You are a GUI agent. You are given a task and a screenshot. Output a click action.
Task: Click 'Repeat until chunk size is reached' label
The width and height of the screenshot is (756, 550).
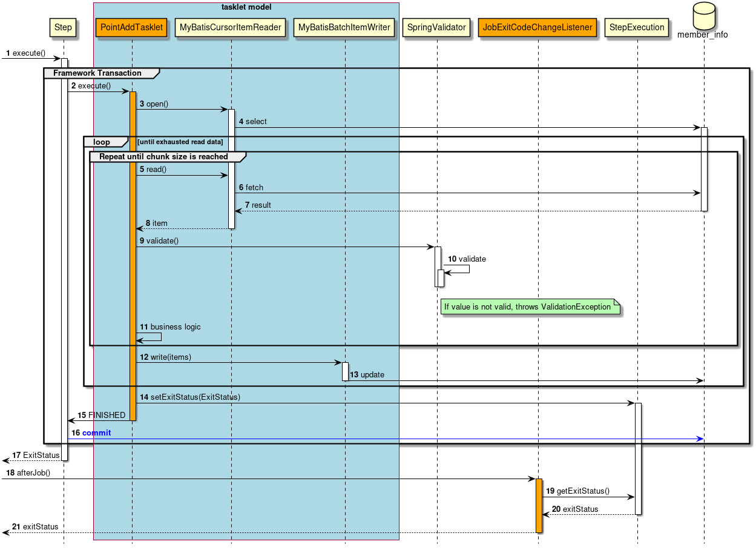tap(163, 156)
